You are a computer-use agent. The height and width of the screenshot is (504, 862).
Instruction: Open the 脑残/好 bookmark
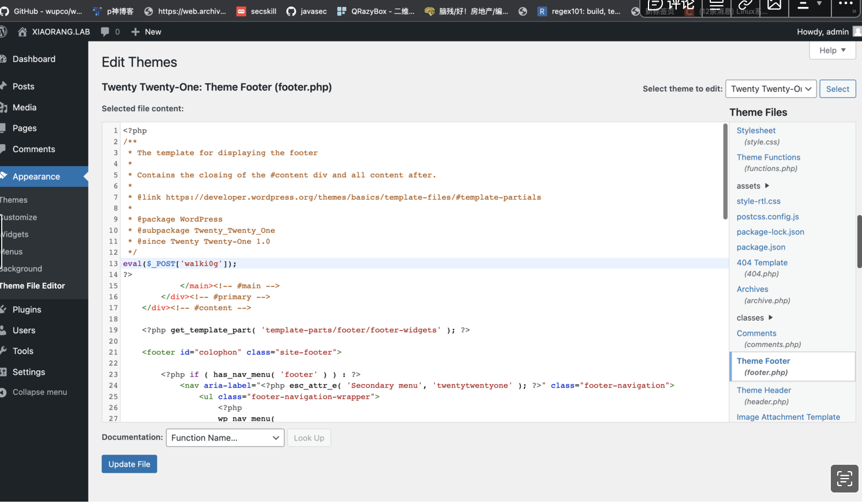466,11
